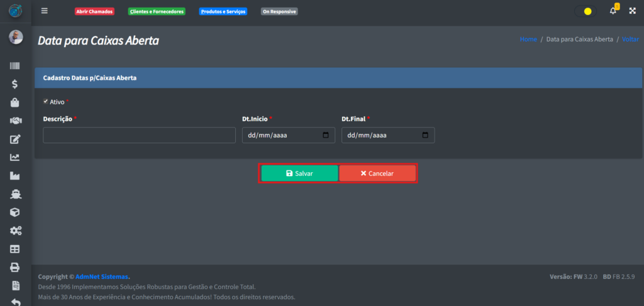Click the printer icon in sidebar
The height and width of the screenshot is (306, 644).
[x=15, y=267]
